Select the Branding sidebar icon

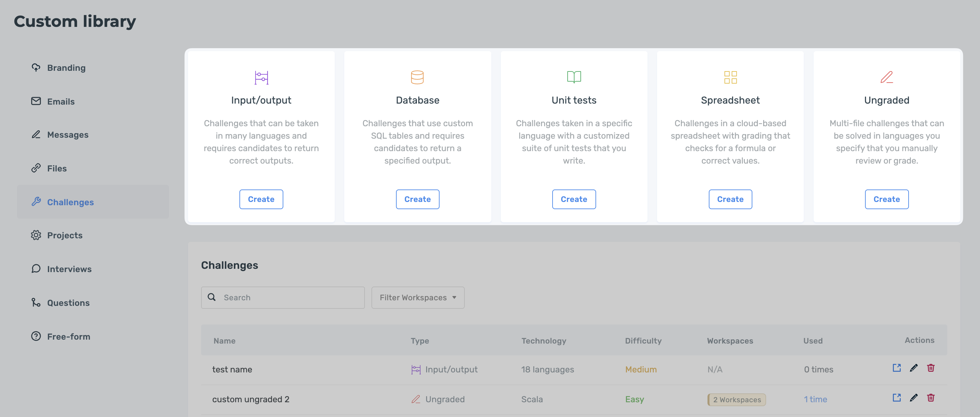(36, 68)
